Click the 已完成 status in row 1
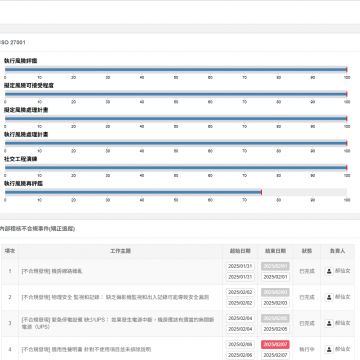 click(x=307, y=271)
